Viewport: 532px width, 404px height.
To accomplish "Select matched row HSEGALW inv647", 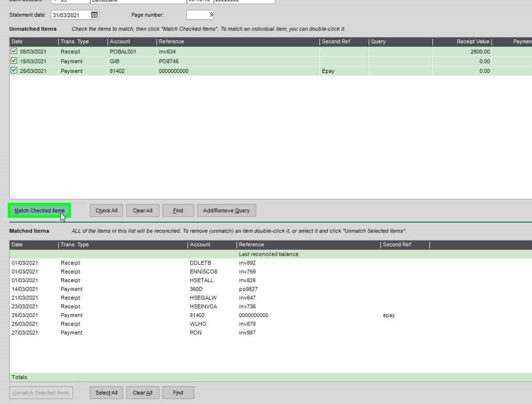I will [271, 298].
